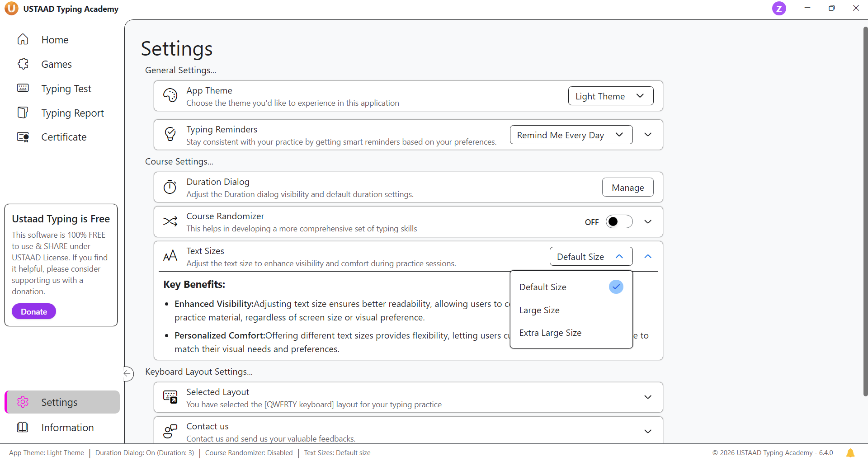Click the Manage button for Duration Dialog
Screen dimensions: 868x461
coord(627,188)
